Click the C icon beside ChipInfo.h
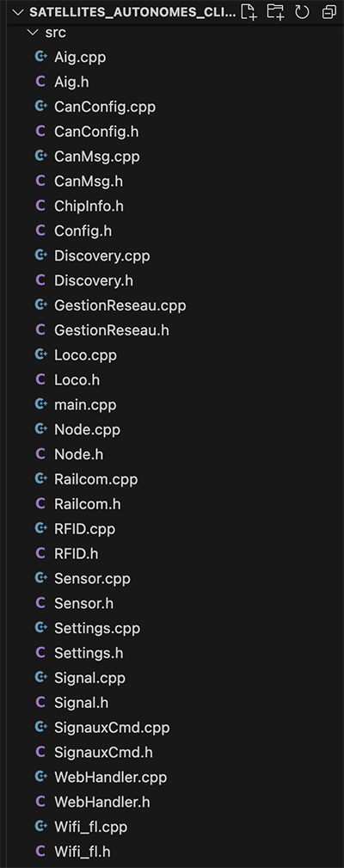 click(40, 205)
